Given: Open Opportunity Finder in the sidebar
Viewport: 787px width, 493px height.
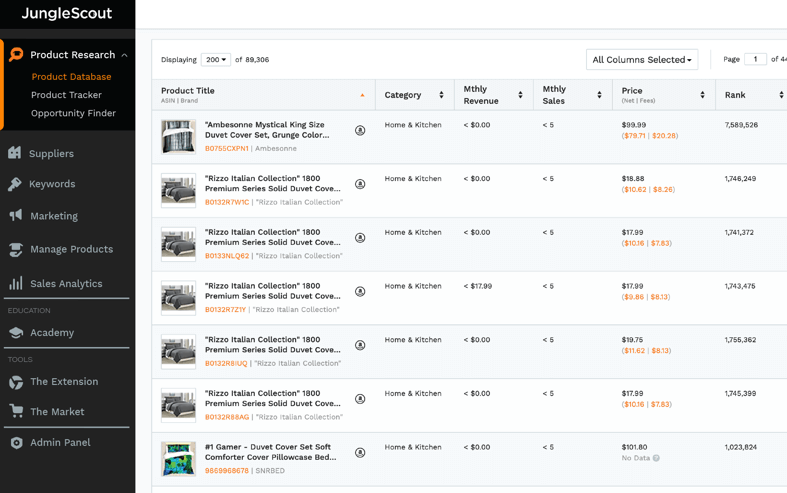Looking at the screenshot, I should coord(73,113).
